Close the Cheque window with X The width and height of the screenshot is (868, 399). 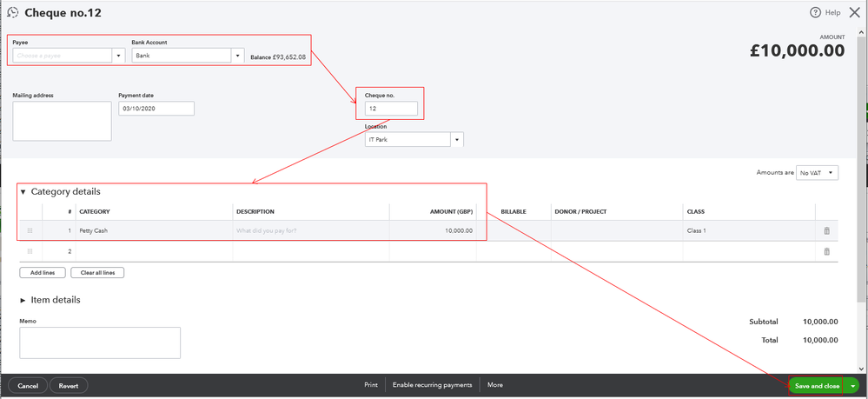[855, 12]
